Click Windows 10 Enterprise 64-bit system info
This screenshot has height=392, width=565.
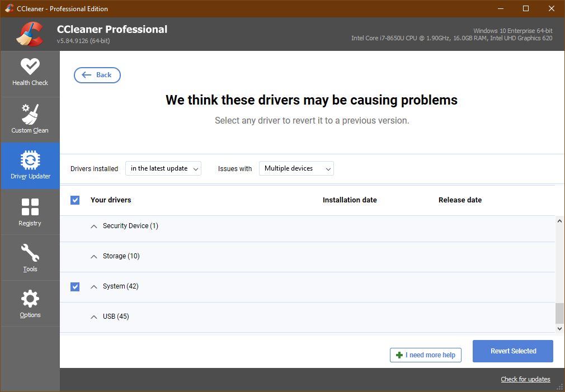pyautogui.click(x=513, y=31)
